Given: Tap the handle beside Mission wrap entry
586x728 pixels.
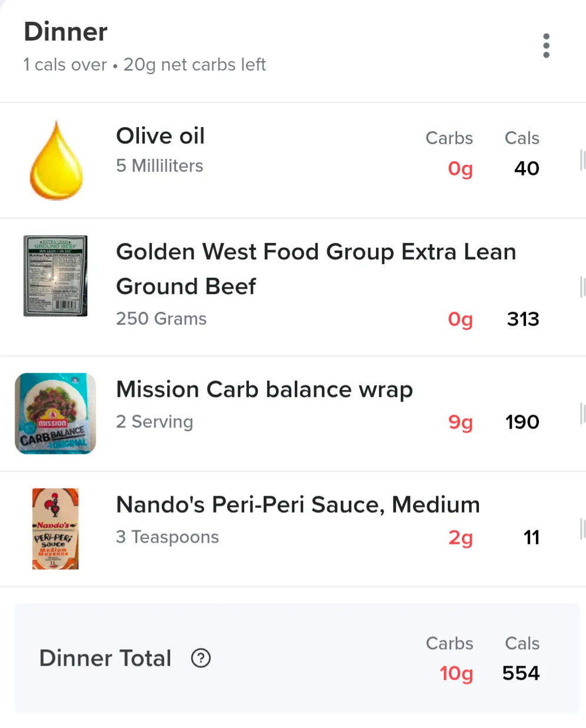Looking at the screenshot, I should (x=582, y=413).
